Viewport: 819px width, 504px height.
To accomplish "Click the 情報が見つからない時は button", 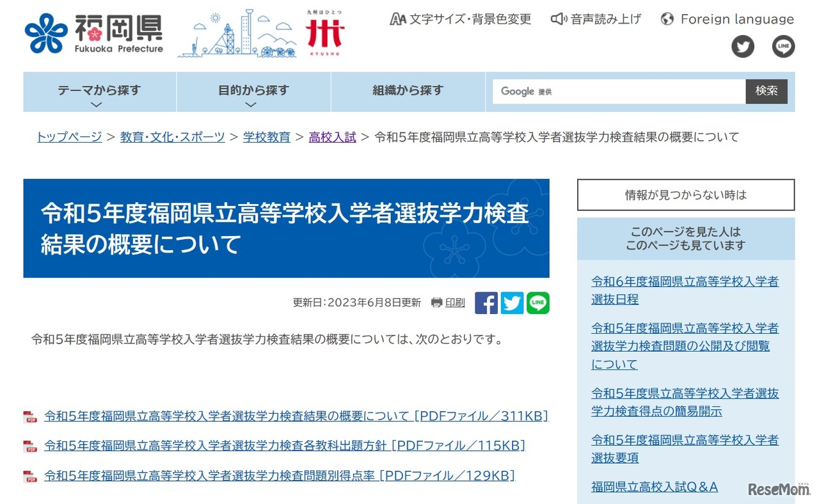I will [685, 195].
